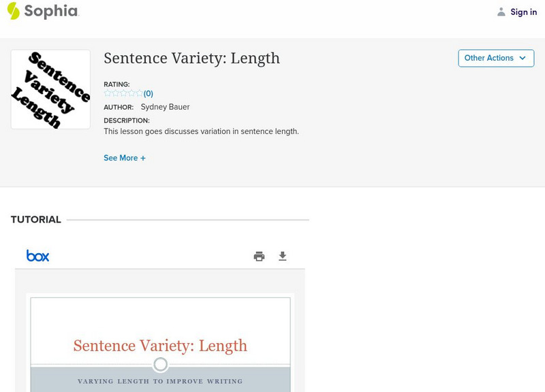The image size is (545, 392).
Task: Open the Sign in link
Action: (523, 12)
